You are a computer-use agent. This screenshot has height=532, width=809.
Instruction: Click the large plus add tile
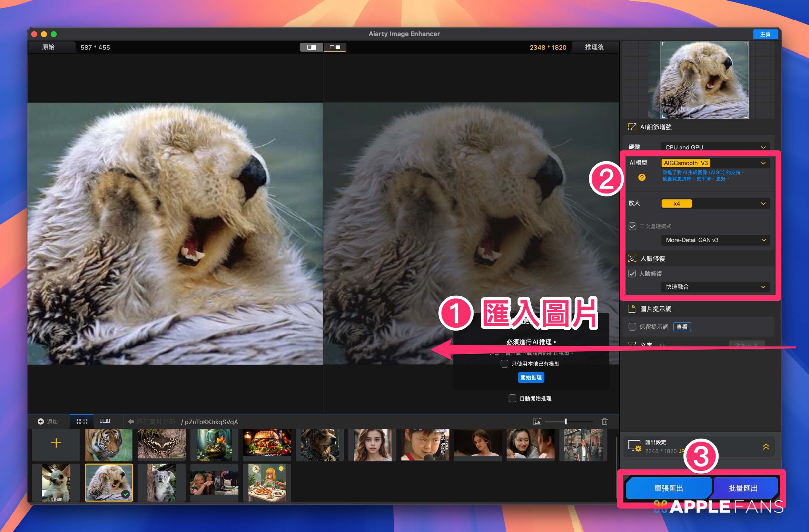tap(56, 443)
